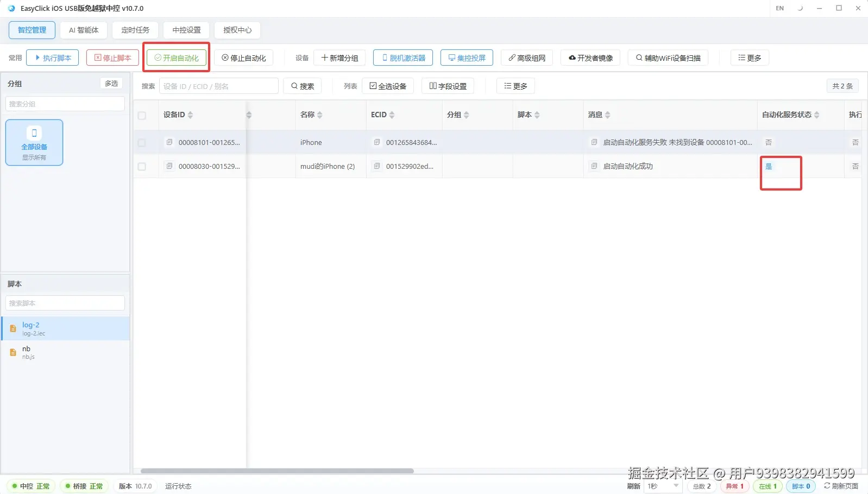Image resolution: width=868 pixels, height=494 pixels.
Task: Select the 全部设备 phone icon group
Action: [34, 142]
